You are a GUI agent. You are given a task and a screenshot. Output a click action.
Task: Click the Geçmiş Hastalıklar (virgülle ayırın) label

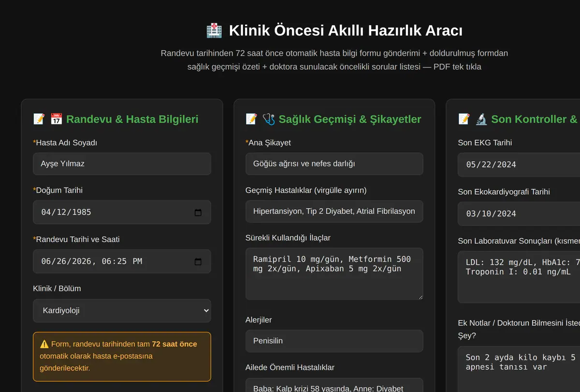pyautogui.click(x=306, y=190)
